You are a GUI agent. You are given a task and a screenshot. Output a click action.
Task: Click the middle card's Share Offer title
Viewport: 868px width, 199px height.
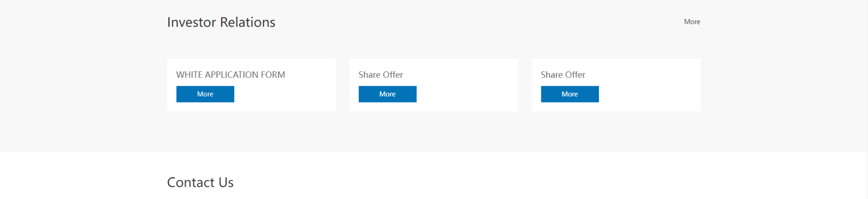coord(381,74)
